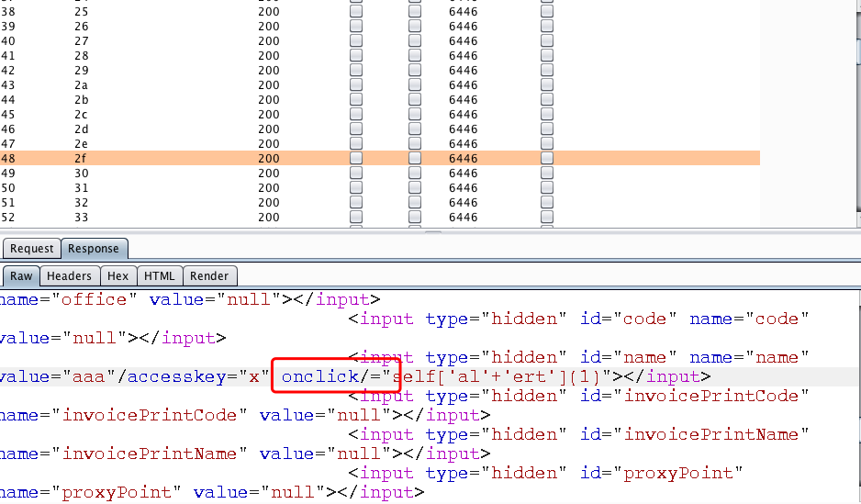
Task: Click status 200 in row 51
Action: pyautogui.click(x=269, y=203)
